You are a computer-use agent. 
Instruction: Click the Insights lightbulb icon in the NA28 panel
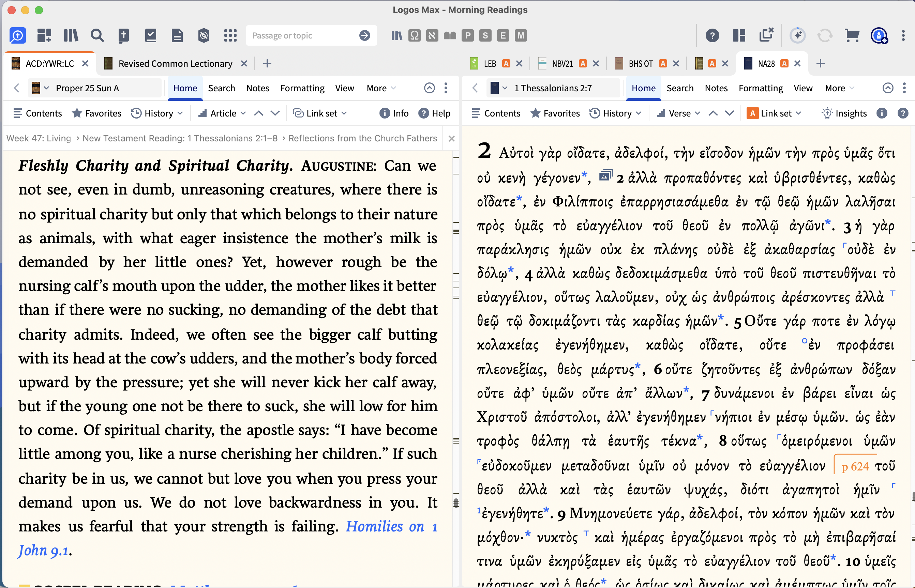(x=827, y=113)
